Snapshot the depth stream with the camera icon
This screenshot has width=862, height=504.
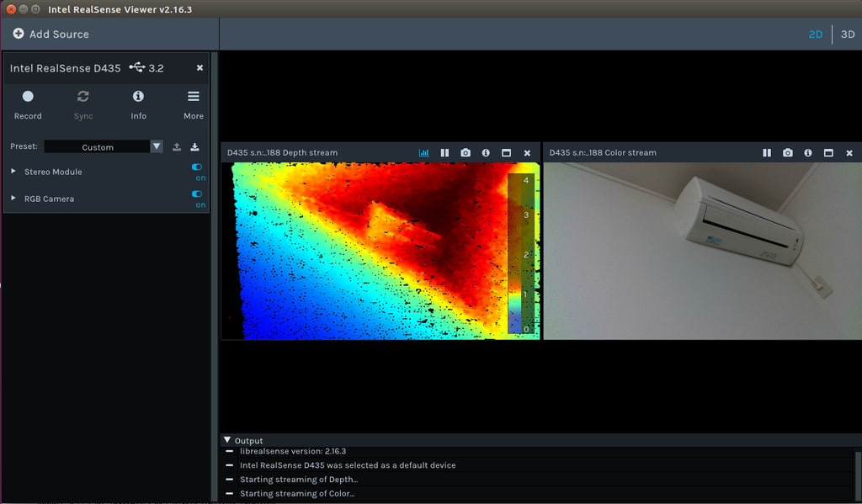click(466, 153)
